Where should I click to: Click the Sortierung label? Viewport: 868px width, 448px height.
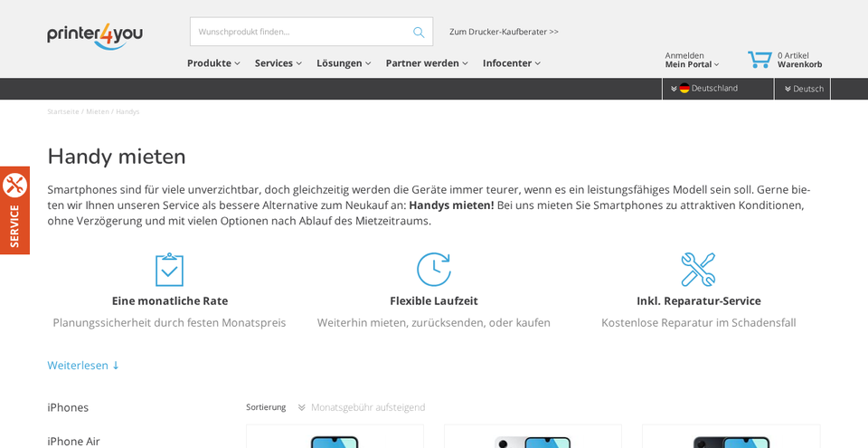pos(266,407)
